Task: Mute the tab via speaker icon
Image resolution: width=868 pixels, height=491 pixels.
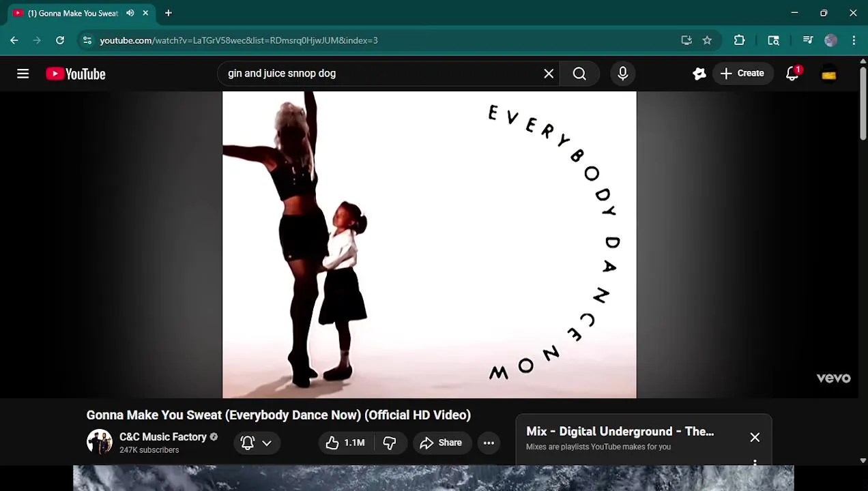Action: pyautogui.click(x=130, y=13)
